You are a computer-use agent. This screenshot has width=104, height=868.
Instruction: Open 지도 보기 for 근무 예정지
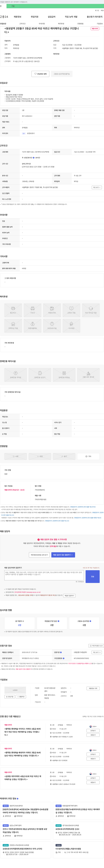(x=97, y=187)
